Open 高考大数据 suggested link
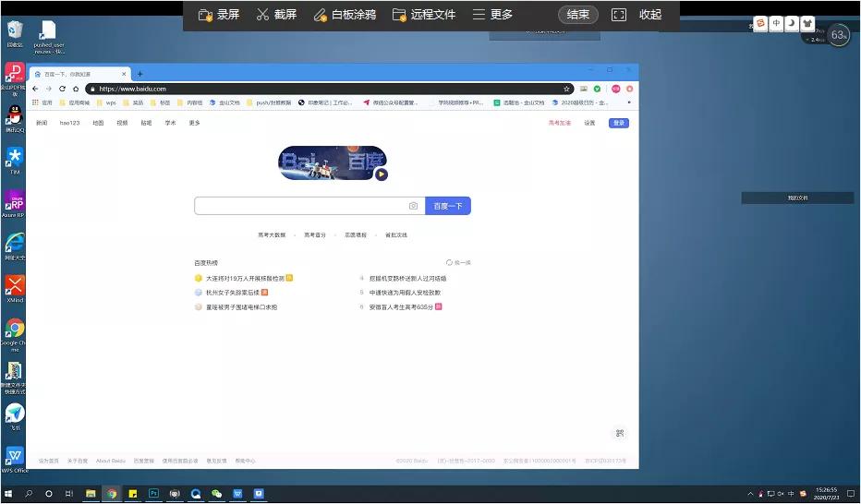This screenshot has height=504, width=861. [272, 234]
